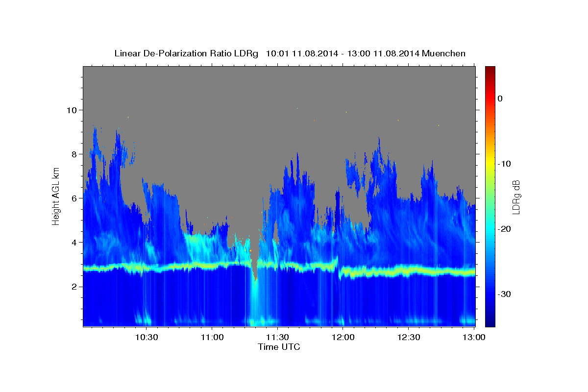Click the colorbar label '-10'
Viewport: 588px width, 392px height.
click(505, 164)
